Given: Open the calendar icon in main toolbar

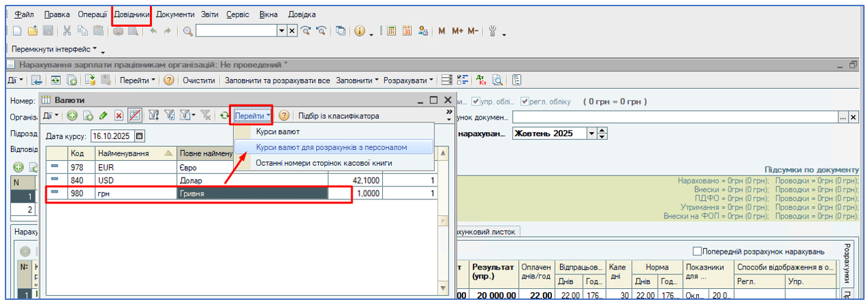Looking at the screenshot, I should 407,31.
